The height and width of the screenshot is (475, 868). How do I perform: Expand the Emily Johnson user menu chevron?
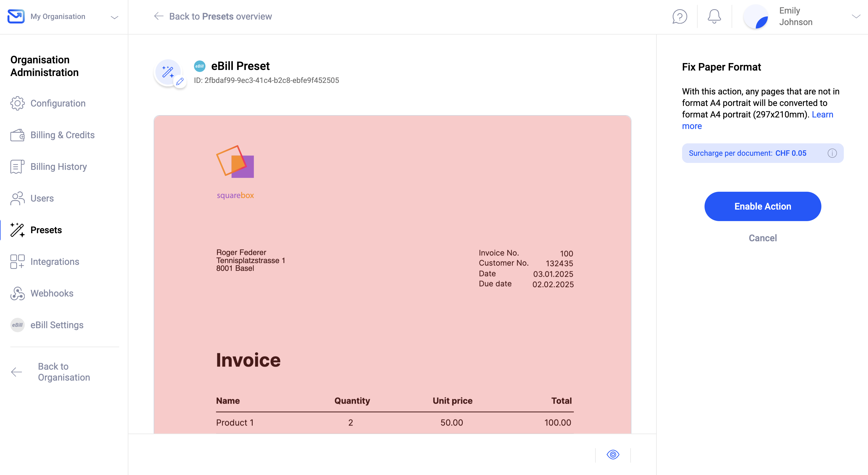pos(856,16)
